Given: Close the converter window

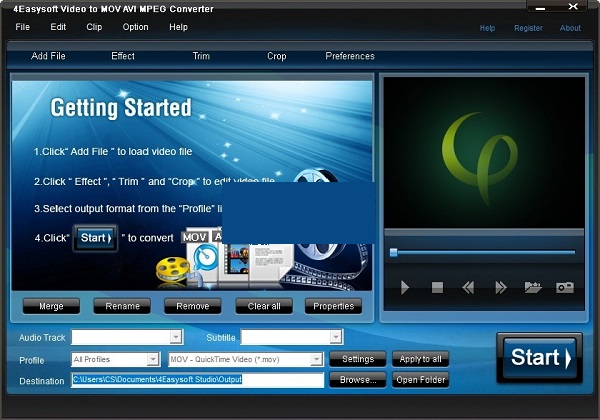Looking at the screenshot, I should [x=573, y=7].
